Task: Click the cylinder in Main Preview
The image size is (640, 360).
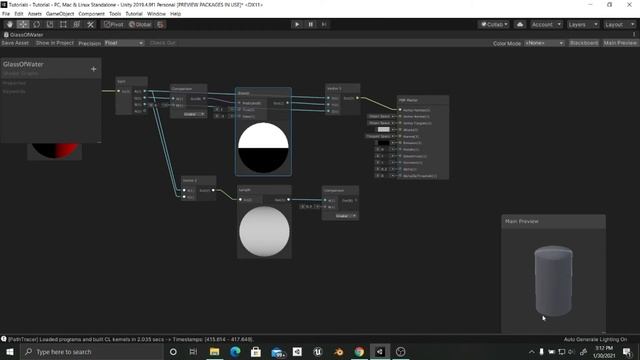Action: pyautogui.click(x=553, y=281)
